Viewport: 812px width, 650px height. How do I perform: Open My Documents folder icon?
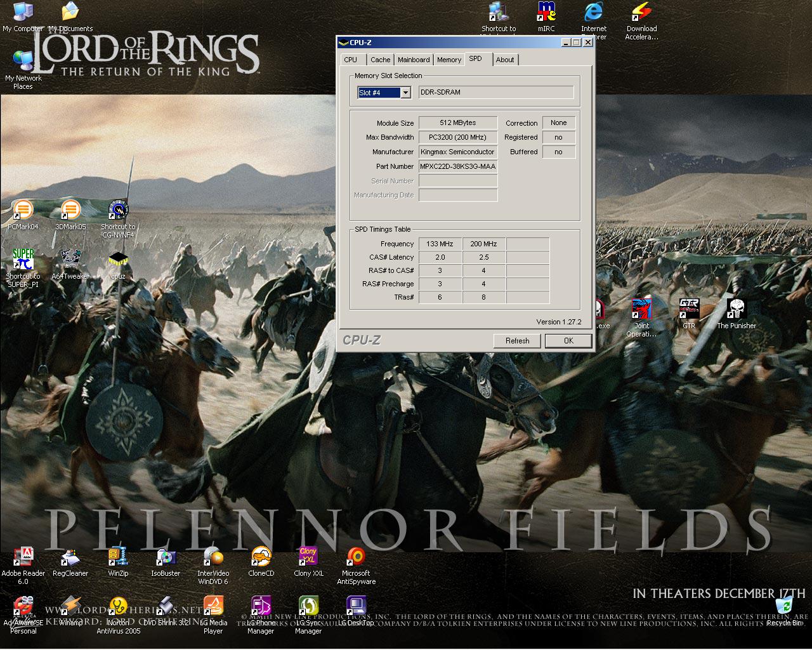coord(70,17)
